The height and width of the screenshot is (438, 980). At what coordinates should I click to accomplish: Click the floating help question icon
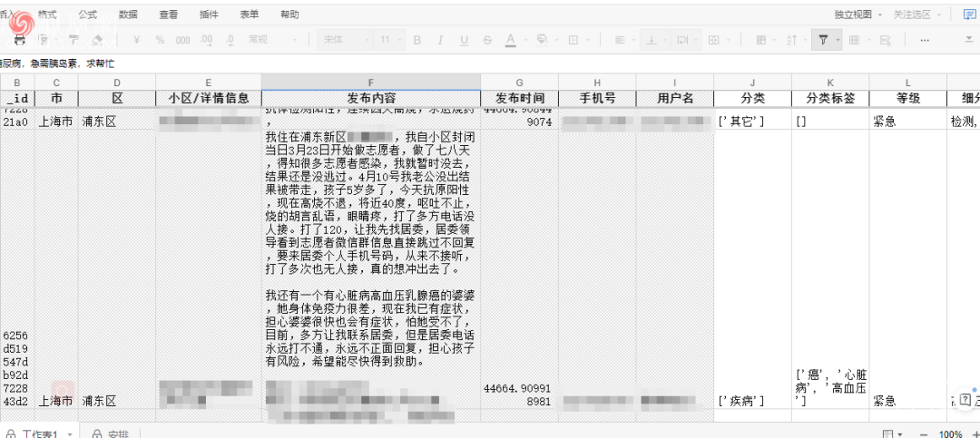965,400
